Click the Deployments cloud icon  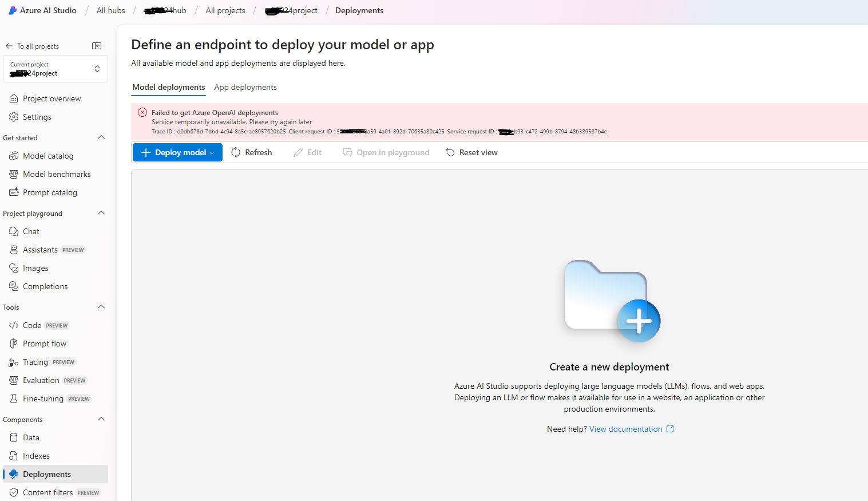click(14, 474)
